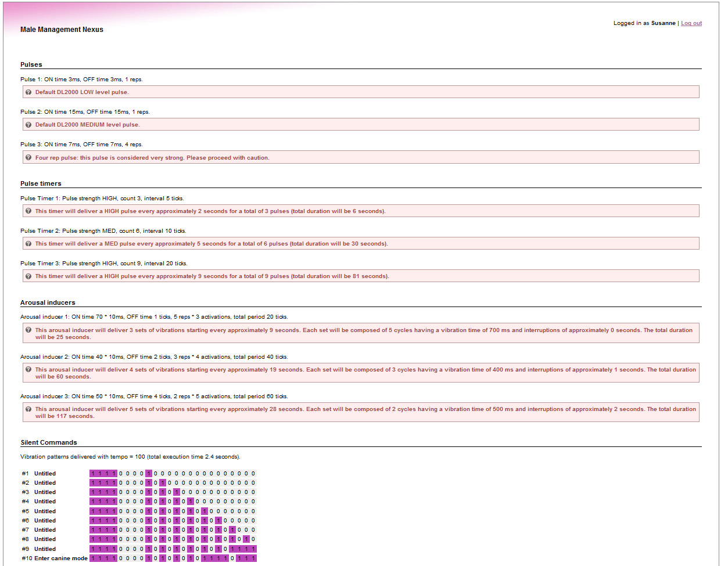The height and width of the screenshot is (566, 728).
Task: Click the help icon next to Four rep pulse warning
Action: point(28,157)
